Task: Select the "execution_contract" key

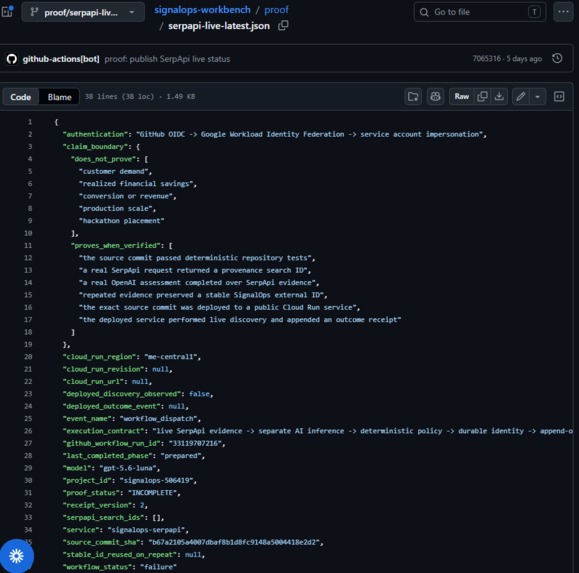Action: pos(103,431)
